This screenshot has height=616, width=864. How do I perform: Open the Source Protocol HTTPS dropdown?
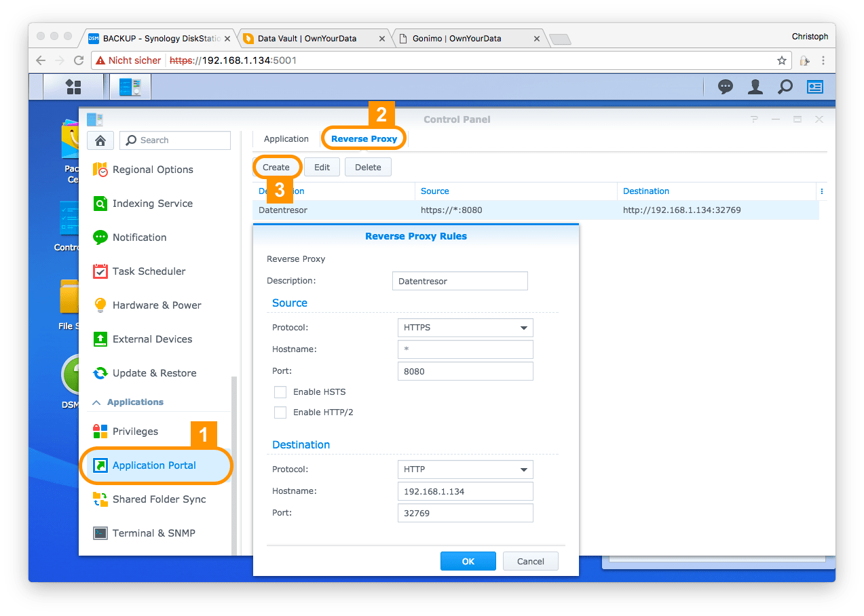[465, 328]
